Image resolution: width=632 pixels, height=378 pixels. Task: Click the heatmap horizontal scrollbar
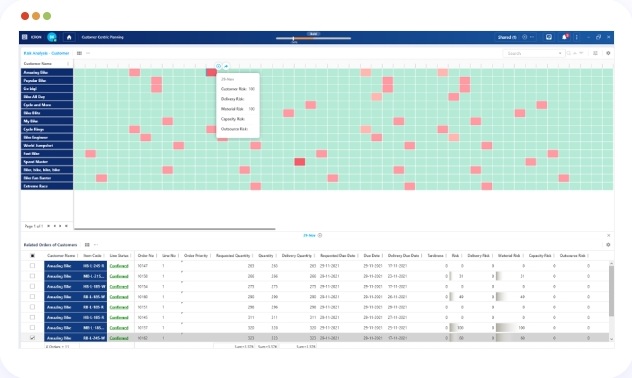tap(175, 229)
